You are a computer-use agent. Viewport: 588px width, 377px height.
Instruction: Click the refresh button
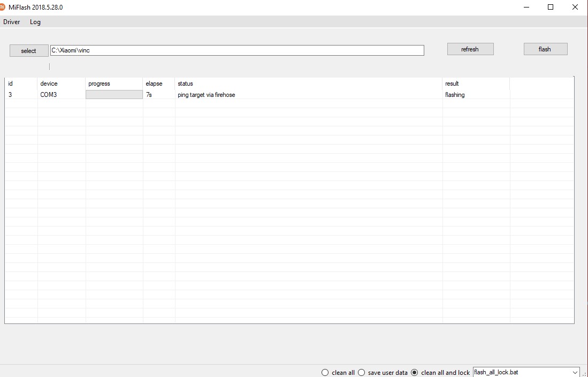pos(470,49)
